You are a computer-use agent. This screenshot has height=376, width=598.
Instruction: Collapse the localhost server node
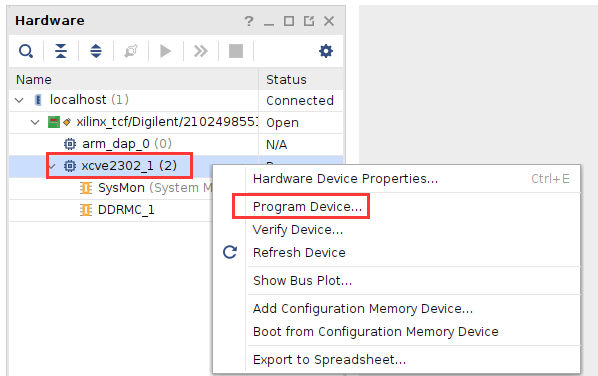tap(19, 100)
